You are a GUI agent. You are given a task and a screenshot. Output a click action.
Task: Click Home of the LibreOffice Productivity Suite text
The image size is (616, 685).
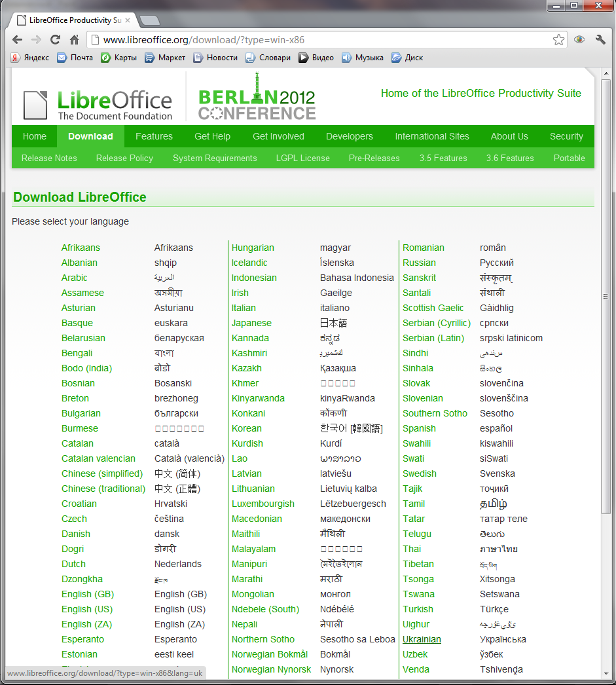click(x=480, y=93)
